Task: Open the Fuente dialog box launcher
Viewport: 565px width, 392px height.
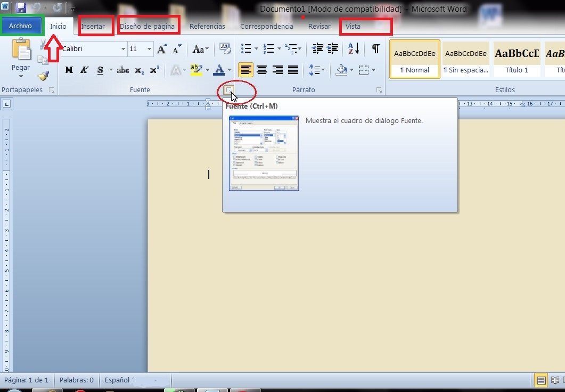Action: (229, 89)
